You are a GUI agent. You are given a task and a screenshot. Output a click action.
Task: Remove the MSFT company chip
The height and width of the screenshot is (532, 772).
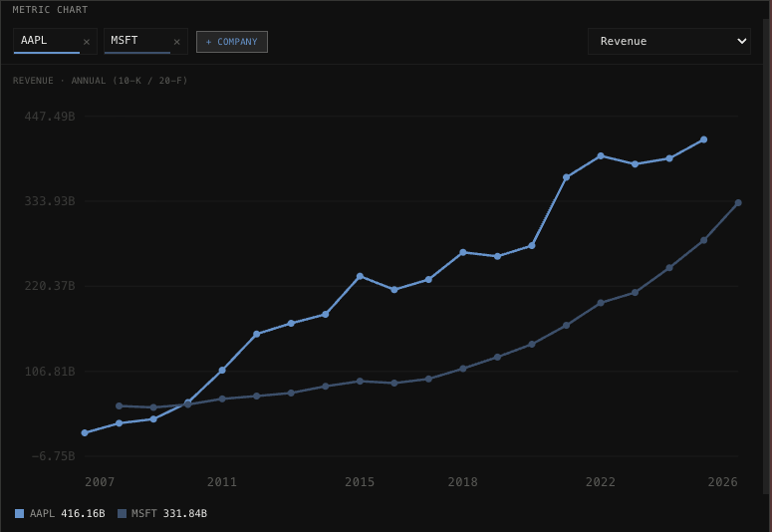[176, 42]
